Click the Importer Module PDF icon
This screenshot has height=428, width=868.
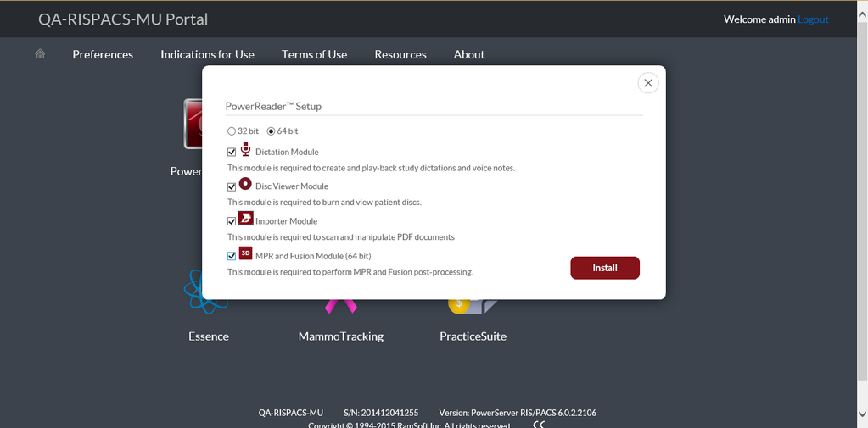(x=245, y=219)
